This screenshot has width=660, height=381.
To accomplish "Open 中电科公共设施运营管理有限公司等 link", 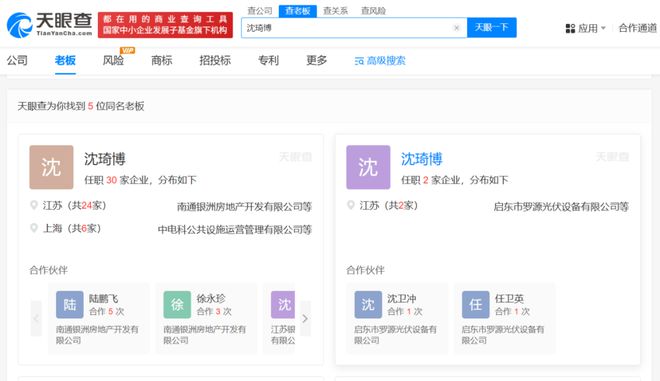I will [x=235, y=229].
